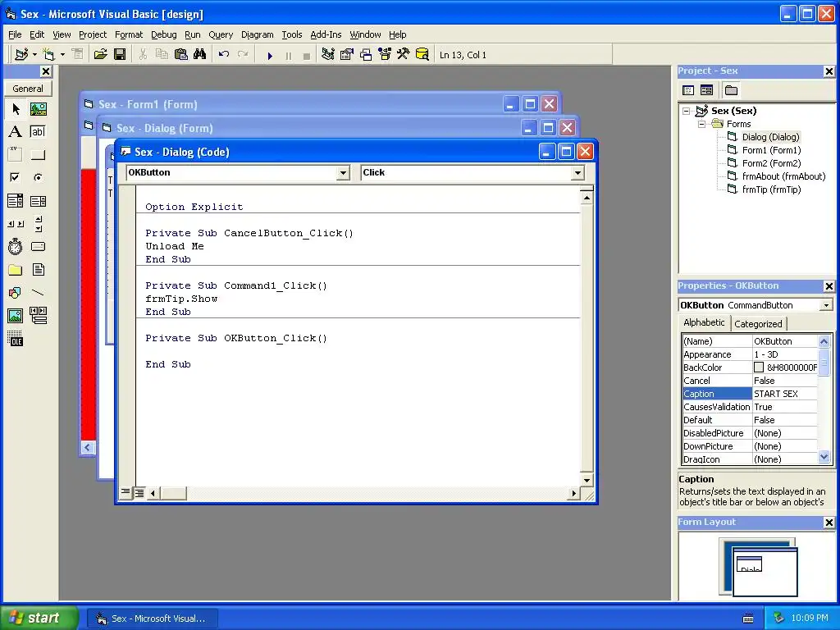Select the FileListBox control tool
This screenshot has width=840, height=630.
38,269
